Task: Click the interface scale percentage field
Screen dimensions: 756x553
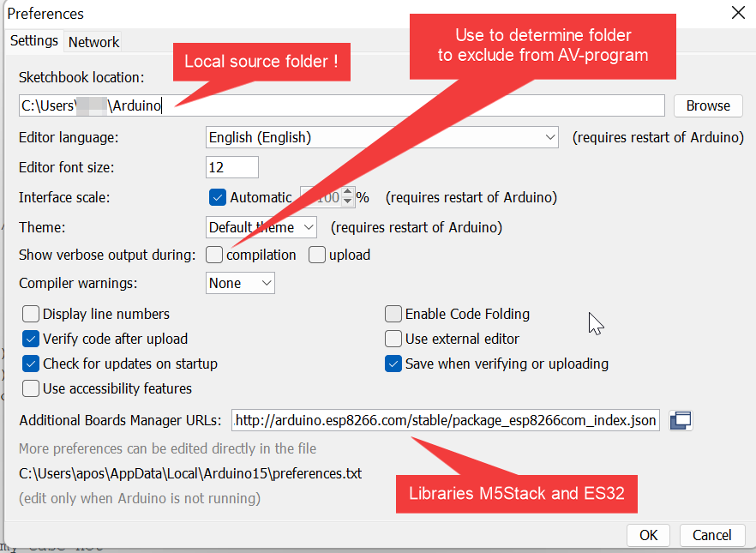Action: click(321, 197)
